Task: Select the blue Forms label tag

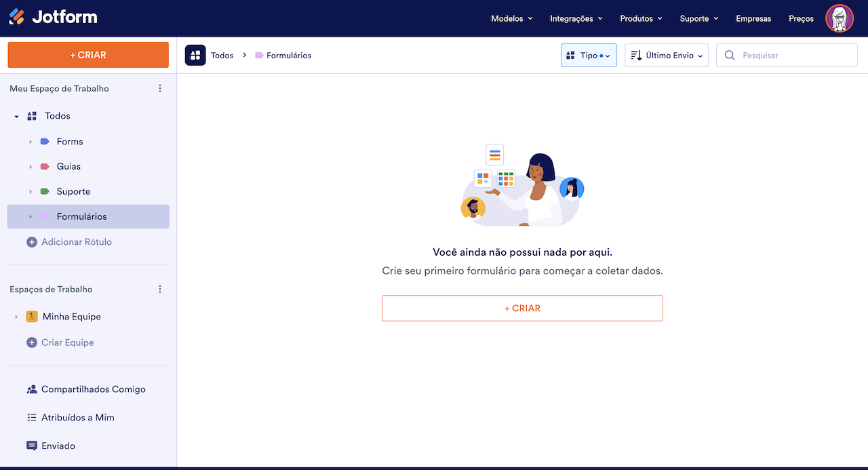Action: coord(45,142)
